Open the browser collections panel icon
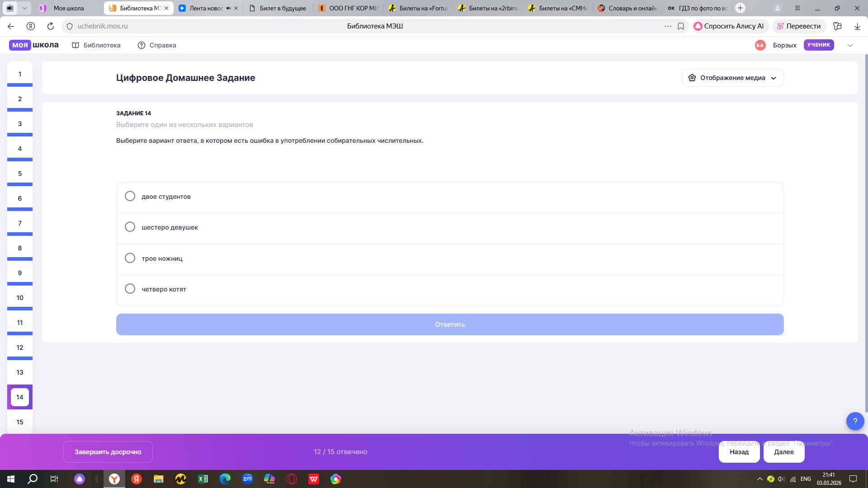 click(838, 26)
